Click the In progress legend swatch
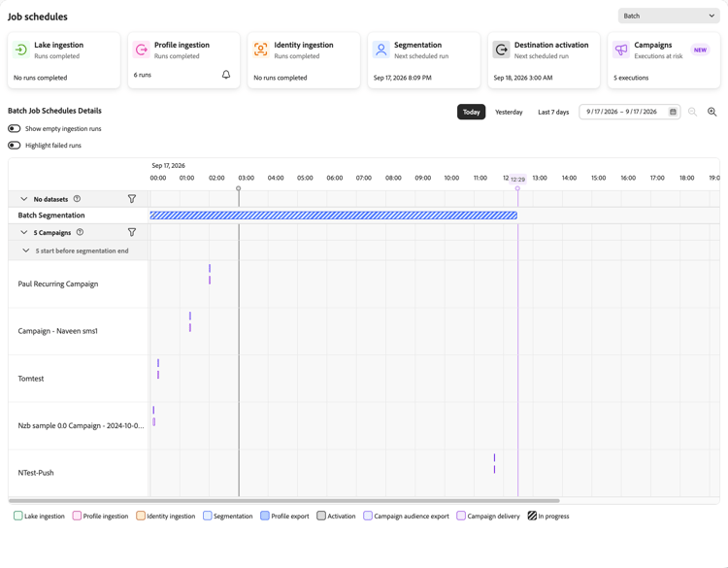The width and height of the screenshot is (728, 568). [532, 516]
